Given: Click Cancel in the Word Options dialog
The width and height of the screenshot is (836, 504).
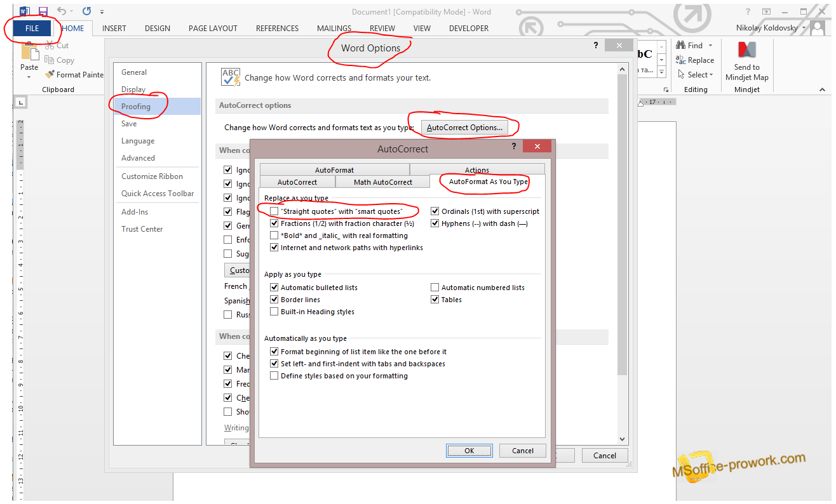Looking at the screenshot, I should [605, 455].
